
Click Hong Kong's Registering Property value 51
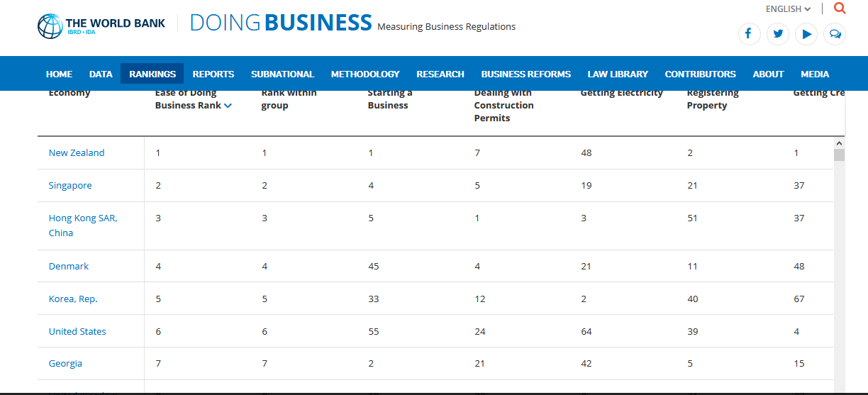click(x=692, y=218)
